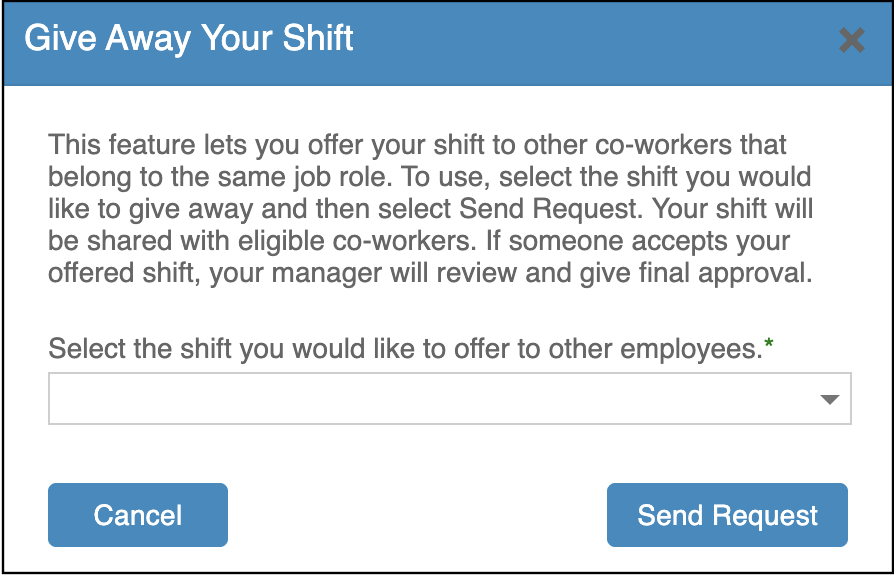
Task: Submit the shift giveaway request
Action: click(x=727, y=515)
